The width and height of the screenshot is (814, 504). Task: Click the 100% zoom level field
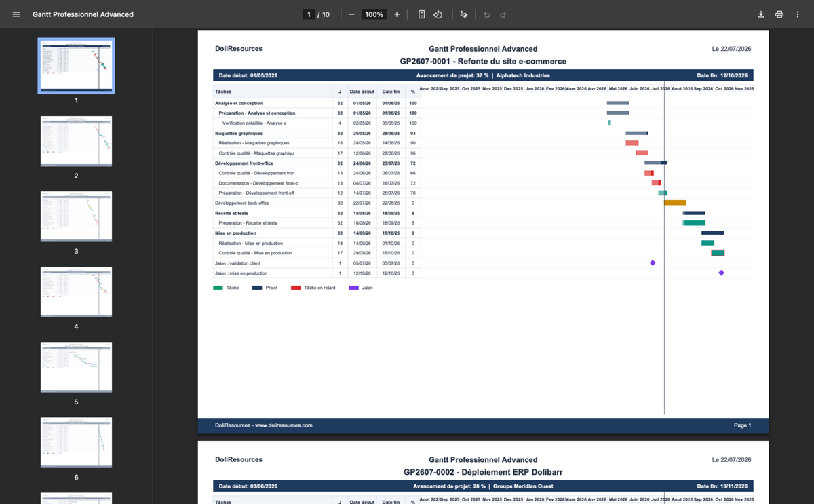(x=374, y=14)
